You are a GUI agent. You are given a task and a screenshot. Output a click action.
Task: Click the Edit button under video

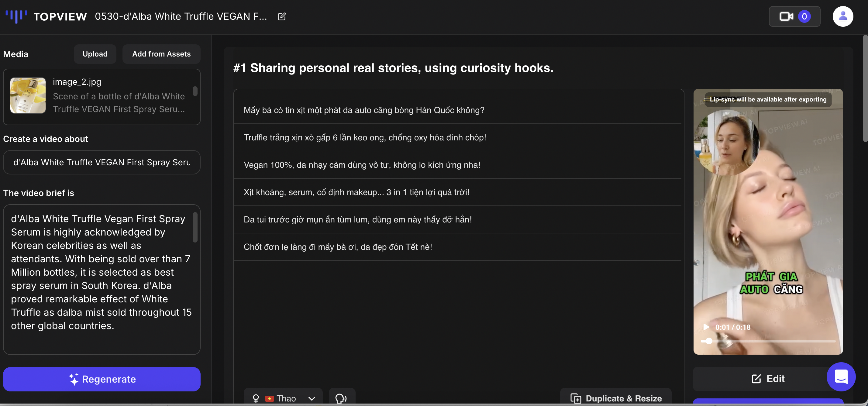pos(768,378)
